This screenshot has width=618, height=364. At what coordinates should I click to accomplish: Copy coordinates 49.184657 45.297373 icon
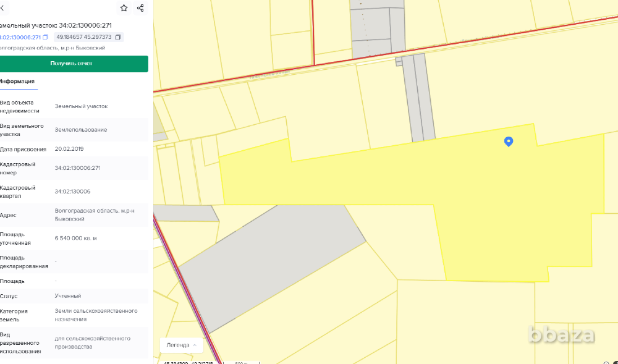coord(118,37)
